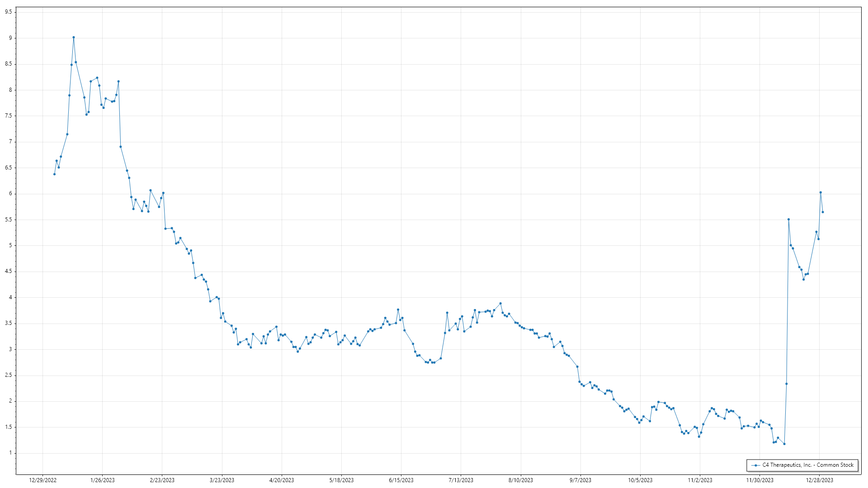The width and height of the screenshot is (868, 488).
Task: Click the 4/20/2023 x-axis date label
Action: (x=282, y=480)
